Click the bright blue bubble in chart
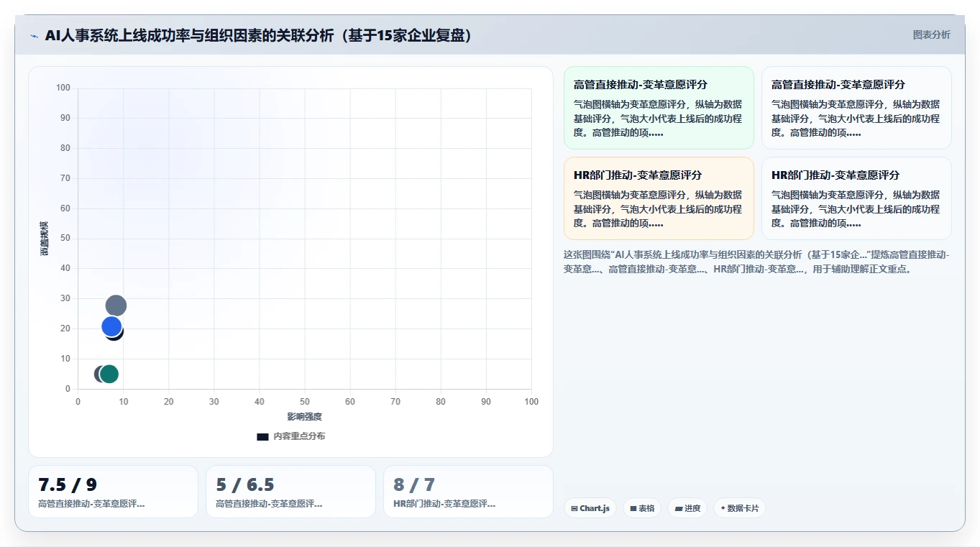Viewport: 980px width, 547px height. tap(111, 326)
